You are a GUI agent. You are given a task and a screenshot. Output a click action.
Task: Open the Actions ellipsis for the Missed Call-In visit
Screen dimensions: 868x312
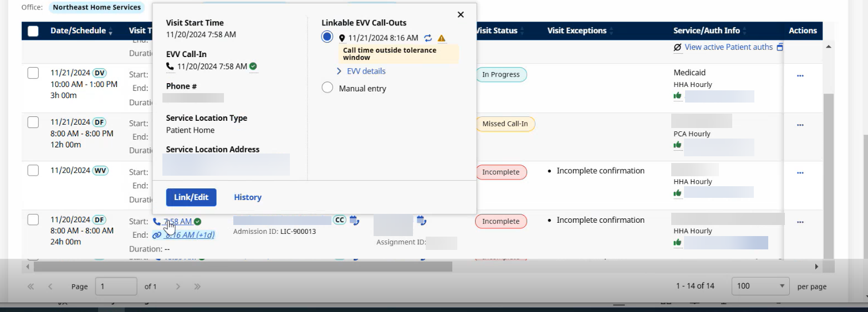(x=800, y=125)
